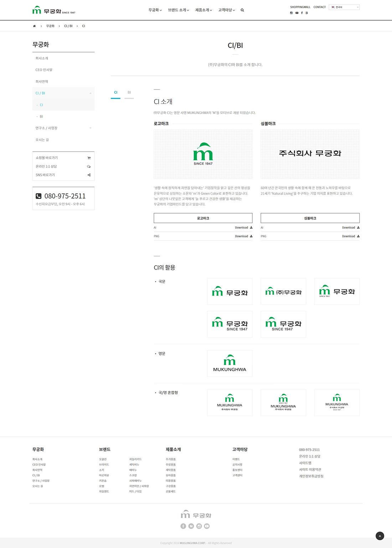Select the BI sub-item in sidebar
392x548 pixels.
coord(41,117)
